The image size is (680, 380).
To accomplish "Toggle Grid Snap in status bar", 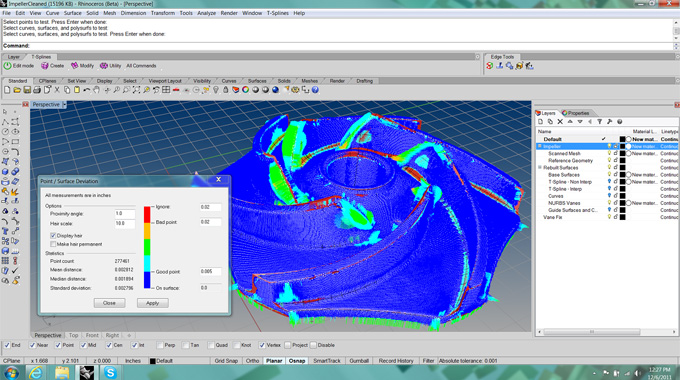I will [x=226, y=361].
